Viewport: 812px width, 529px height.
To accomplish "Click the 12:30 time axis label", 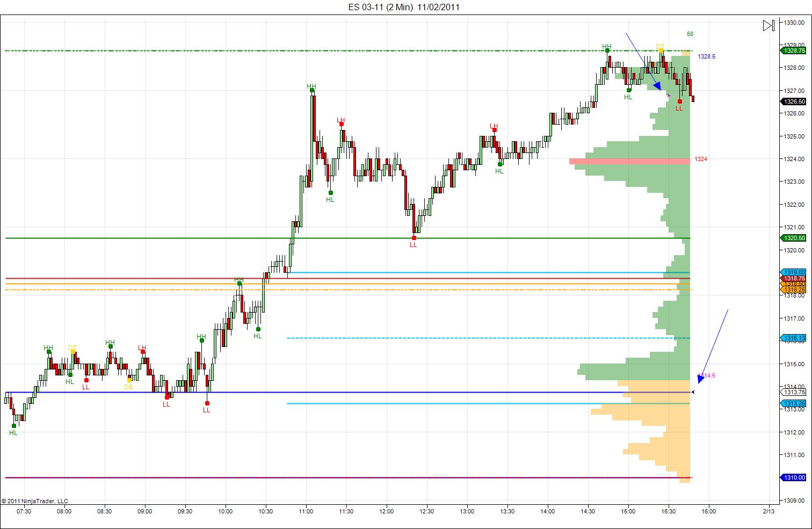I will click(x=427, y=511).
